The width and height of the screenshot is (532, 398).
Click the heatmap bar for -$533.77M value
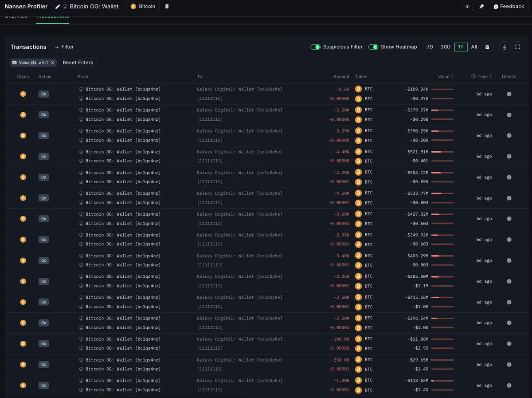click(442, 193)
